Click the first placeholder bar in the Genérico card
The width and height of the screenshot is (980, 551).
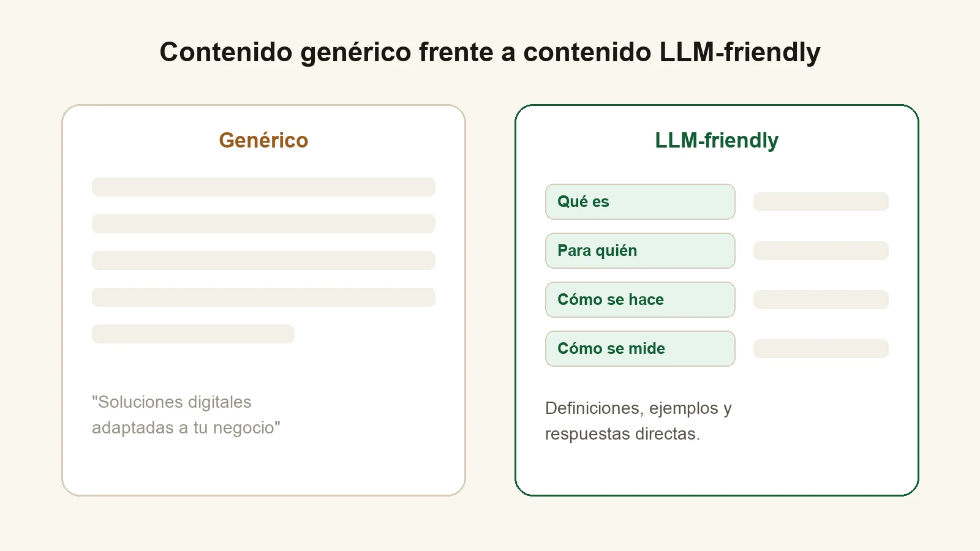pyautogui.click(x=263, y=187)
